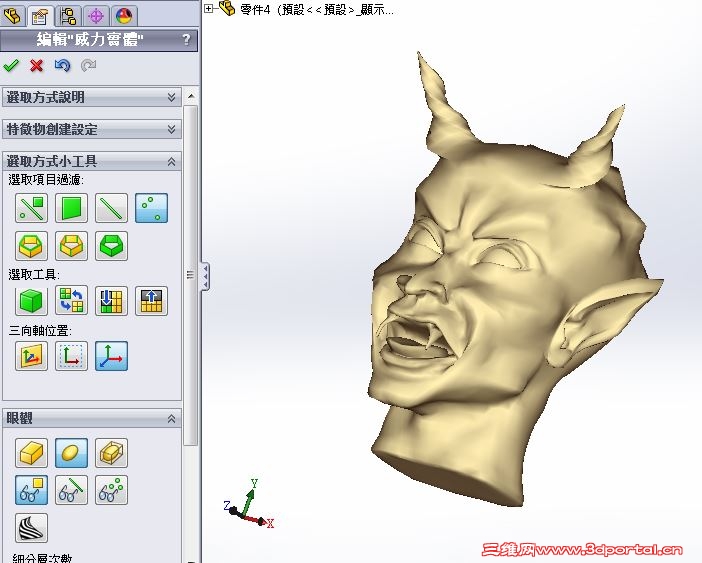Switch to the PropertyManager tab
The width and height of the screenshot is (702, 563).
point(40,16)
